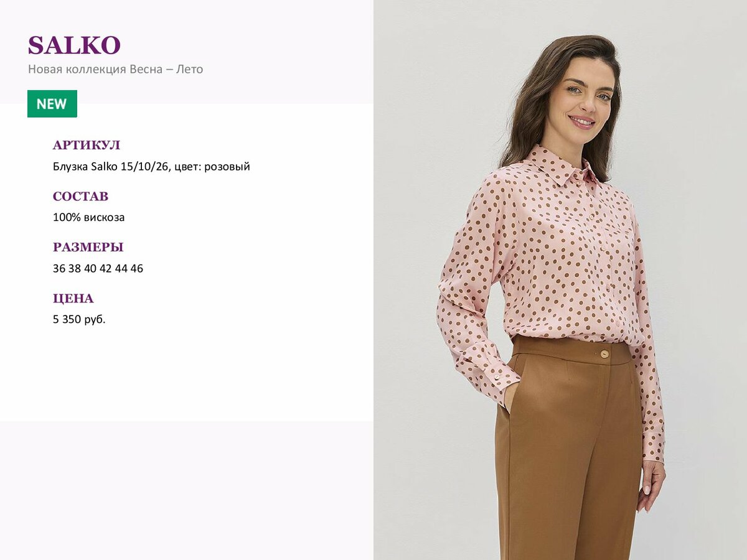The height and width of the screenshot is (560, 747).
Task: Click the trouser waistband button
Action: 604,354
